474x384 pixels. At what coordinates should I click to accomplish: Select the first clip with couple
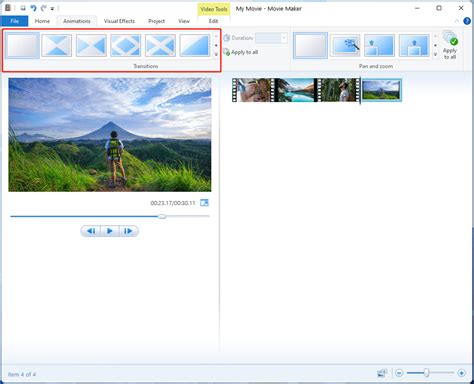click(x=252, y=90)
